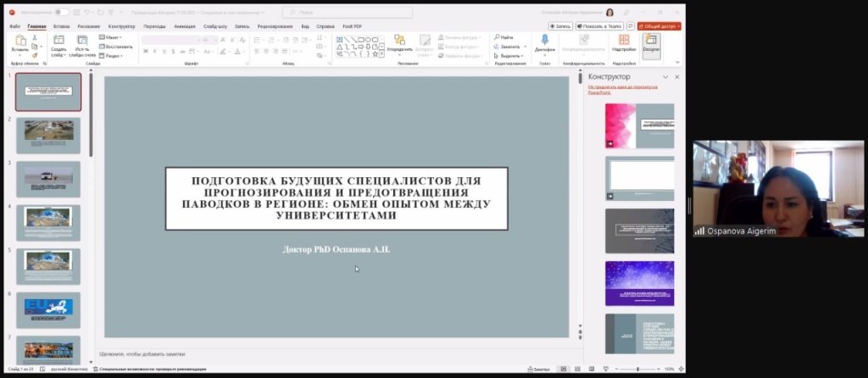Toggle the Заметки notes pane button

click(x=537, y=370)
